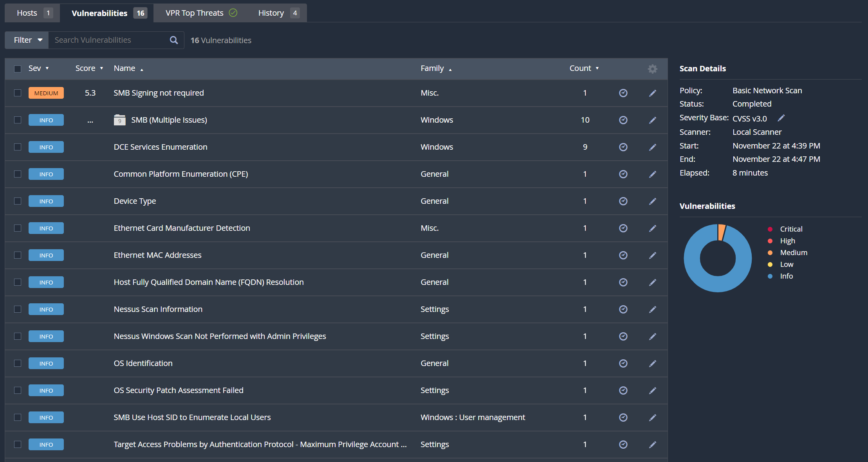Toggle the select-all checkbox in table header
The width and height of the screenshot is (868, 462).
18,69
